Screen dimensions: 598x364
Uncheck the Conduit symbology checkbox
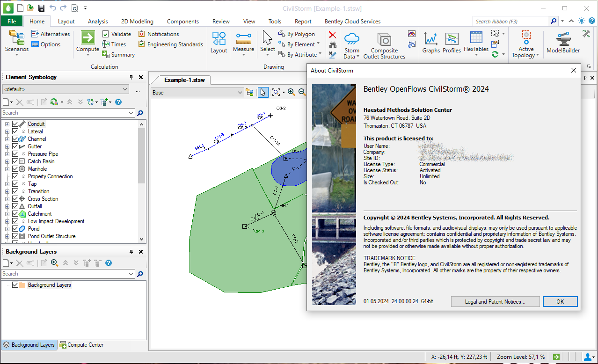(15, 124)
